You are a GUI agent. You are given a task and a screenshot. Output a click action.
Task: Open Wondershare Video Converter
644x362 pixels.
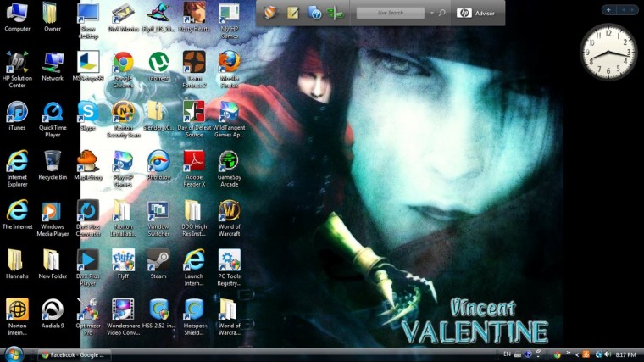pos(123,316)
